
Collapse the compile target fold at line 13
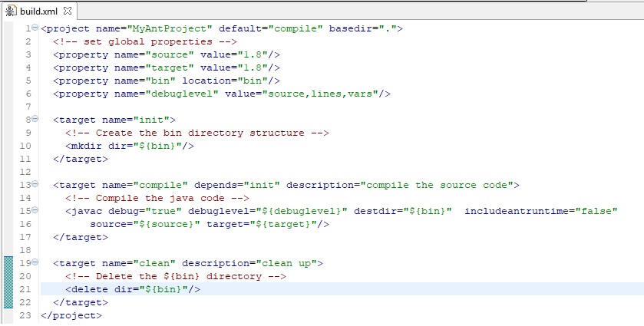coord(35,184)
